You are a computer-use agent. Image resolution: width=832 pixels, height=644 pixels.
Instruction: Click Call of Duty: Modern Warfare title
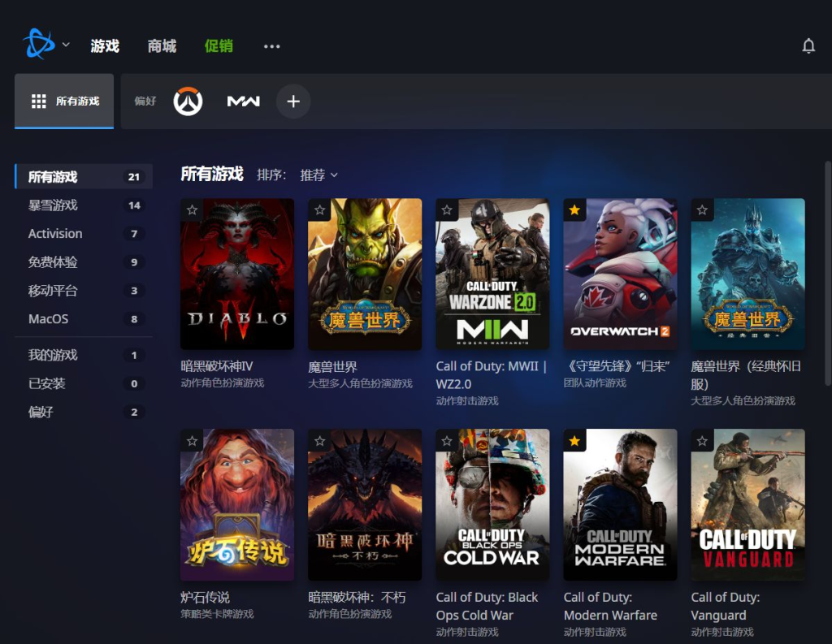(610, 607)
